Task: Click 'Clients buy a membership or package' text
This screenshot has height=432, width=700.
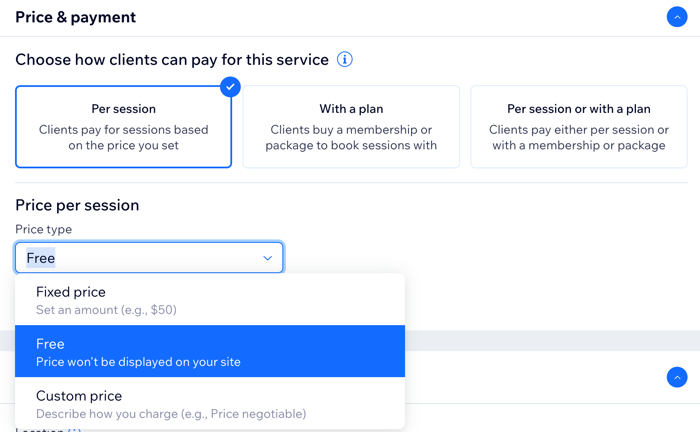Action: pos(351,137)
